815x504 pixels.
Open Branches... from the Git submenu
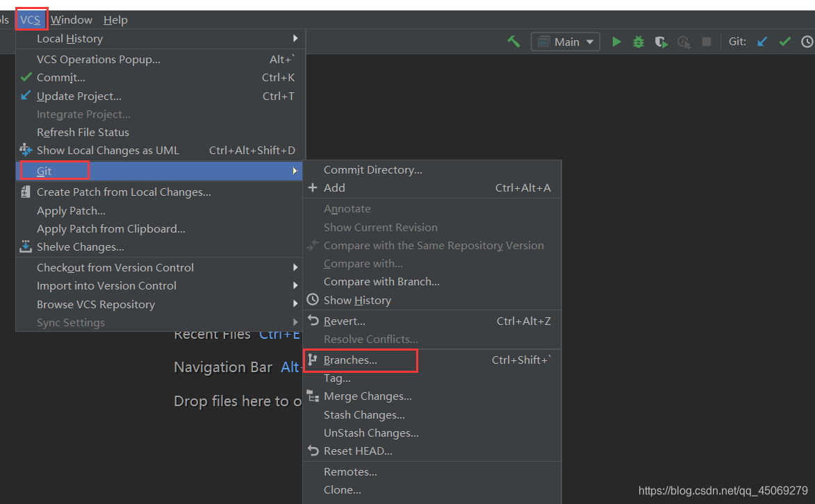pyautogui.click(x=432, y=360)
